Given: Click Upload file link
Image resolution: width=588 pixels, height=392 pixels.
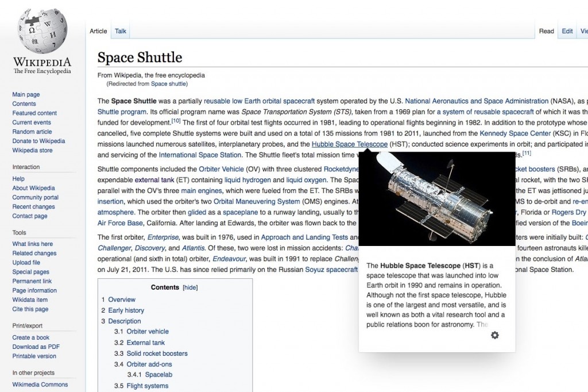Looking at the screenshot, I should coord(26,263).
